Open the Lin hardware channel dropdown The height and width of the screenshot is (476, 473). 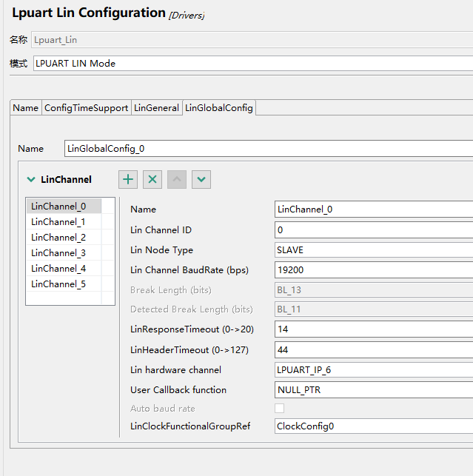click(x=373, y=369)
